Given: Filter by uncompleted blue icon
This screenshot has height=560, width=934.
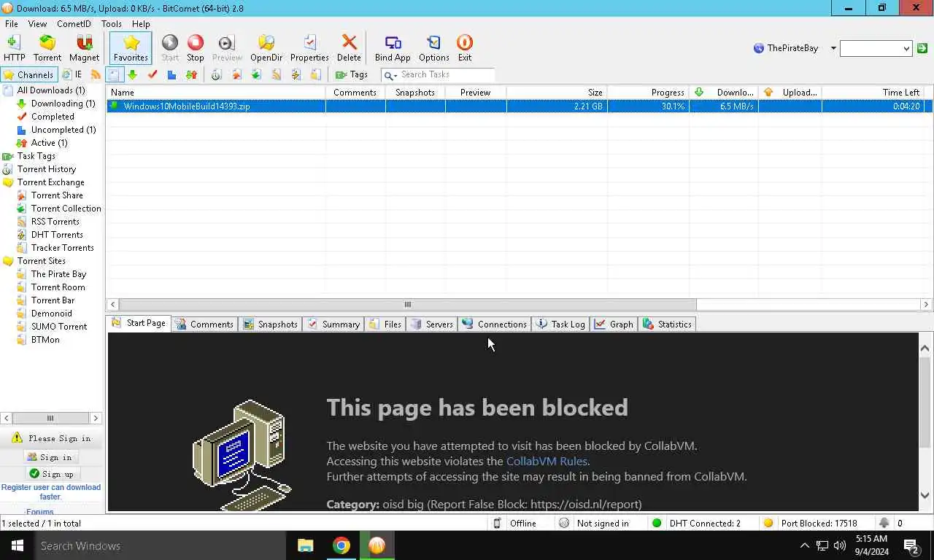Looking at the screenshot, I should (171, 74).
